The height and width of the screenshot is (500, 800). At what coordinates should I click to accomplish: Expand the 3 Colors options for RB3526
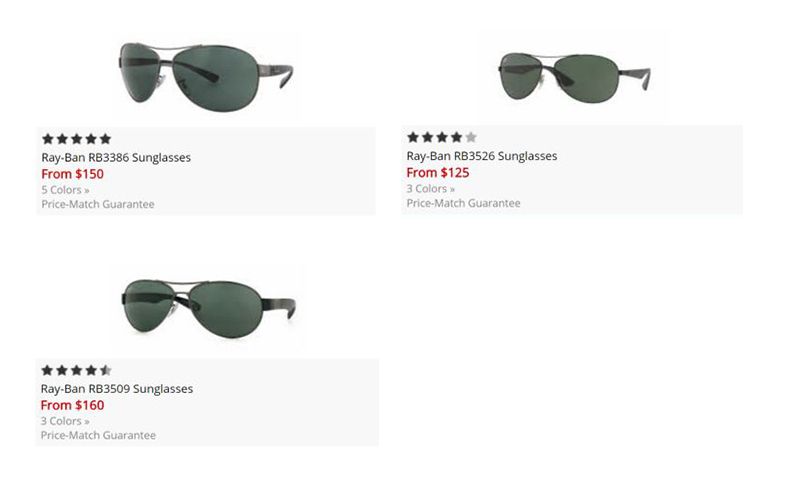(x=431, y=189)
